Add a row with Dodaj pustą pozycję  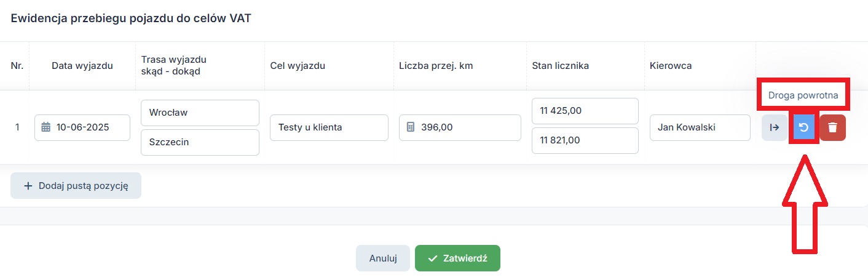pos(76,186)
